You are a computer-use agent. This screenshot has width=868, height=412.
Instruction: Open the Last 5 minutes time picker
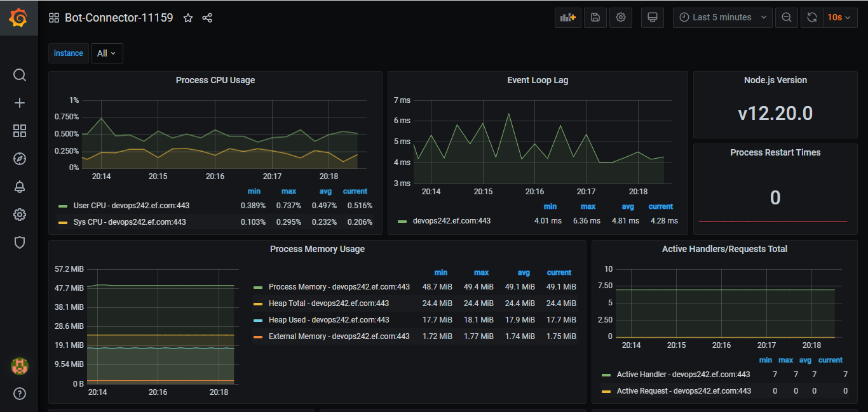722,18
